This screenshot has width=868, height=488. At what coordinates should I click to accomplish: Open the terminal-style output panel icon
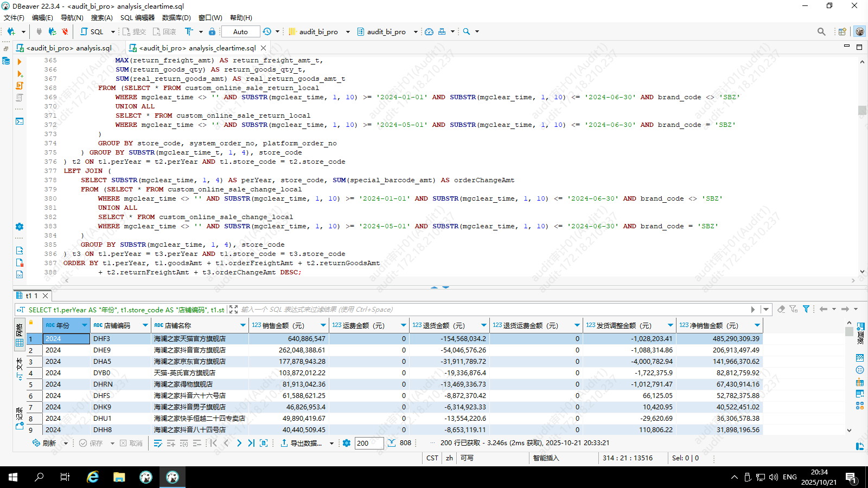click(x=20, y=121)
